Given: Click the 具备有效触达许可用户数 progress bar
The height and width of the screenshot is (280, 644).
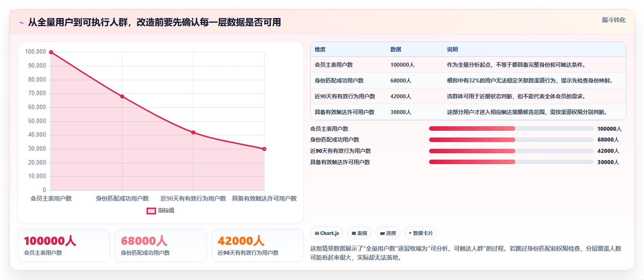Looking at the screenshot, I should pyautogui.click(x=511, y=162).
